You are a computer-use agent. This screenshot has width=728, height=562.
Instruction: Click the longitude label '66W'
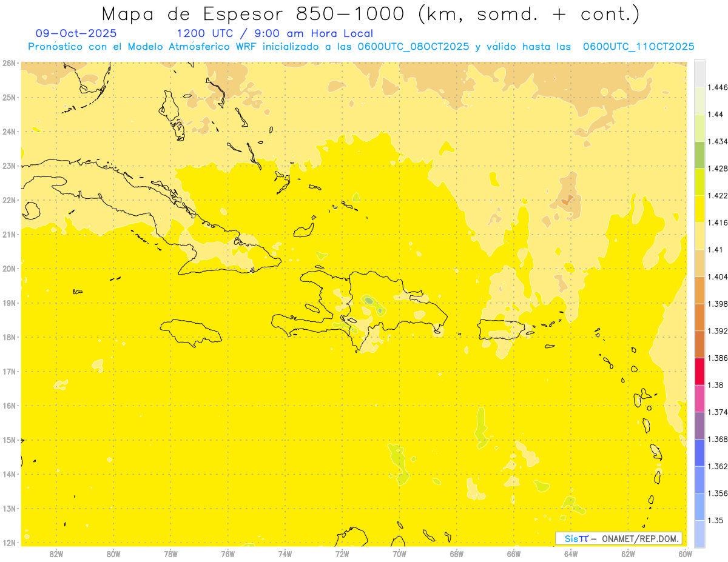[514, 554]
